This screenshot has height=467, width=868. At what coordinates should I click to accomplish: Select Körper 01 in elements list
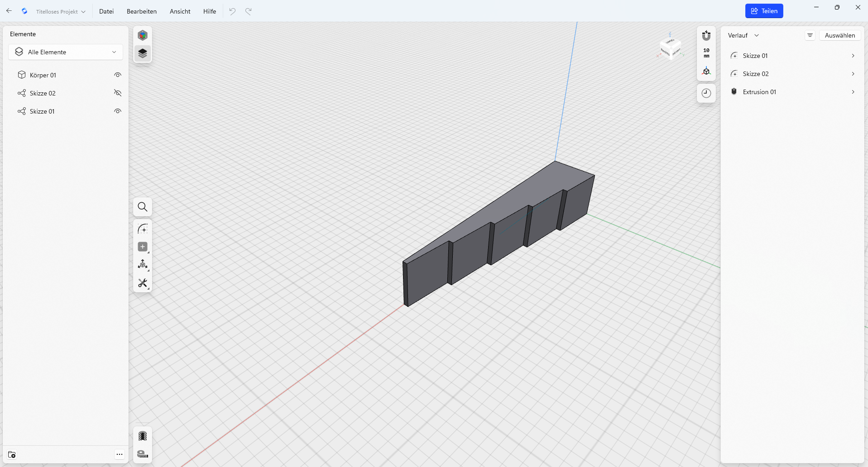(x=43, y=75)
